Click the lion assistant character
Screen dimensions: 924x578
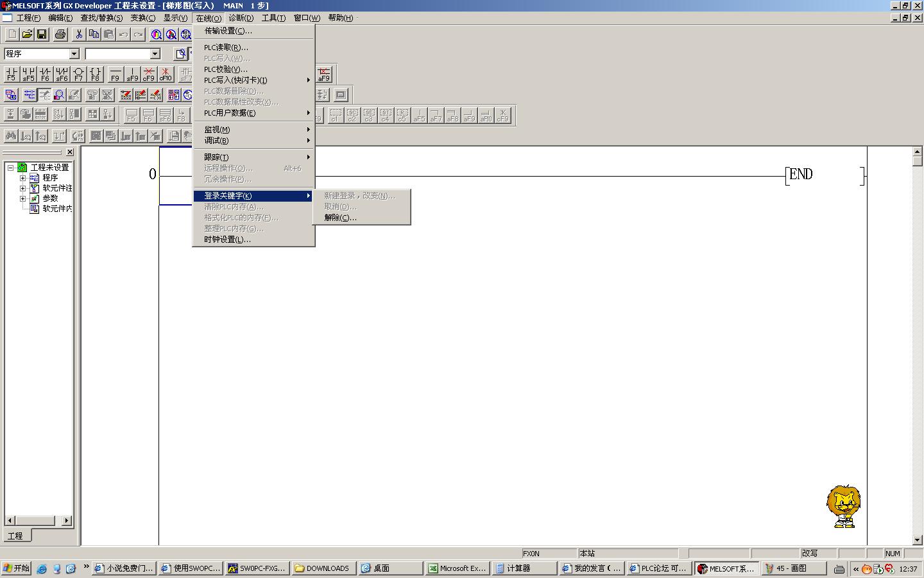pos(843,506)
